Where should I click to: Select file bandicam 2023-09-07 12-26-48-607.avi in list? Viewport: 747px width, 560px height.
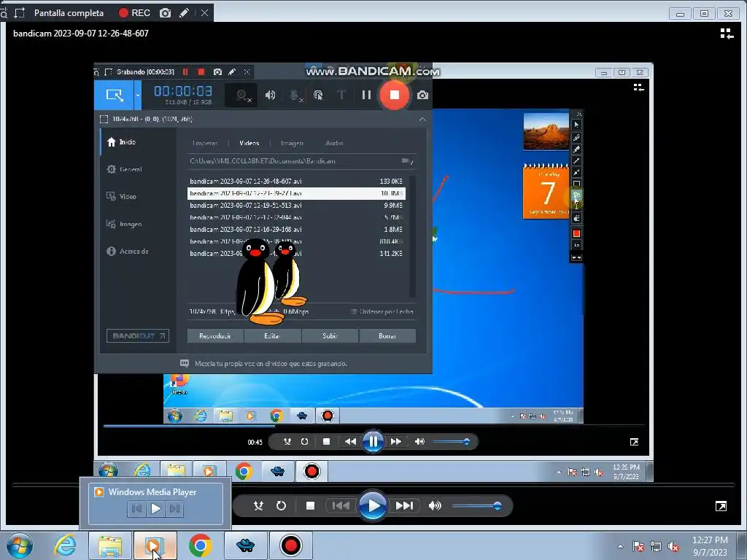coord(296,181)
